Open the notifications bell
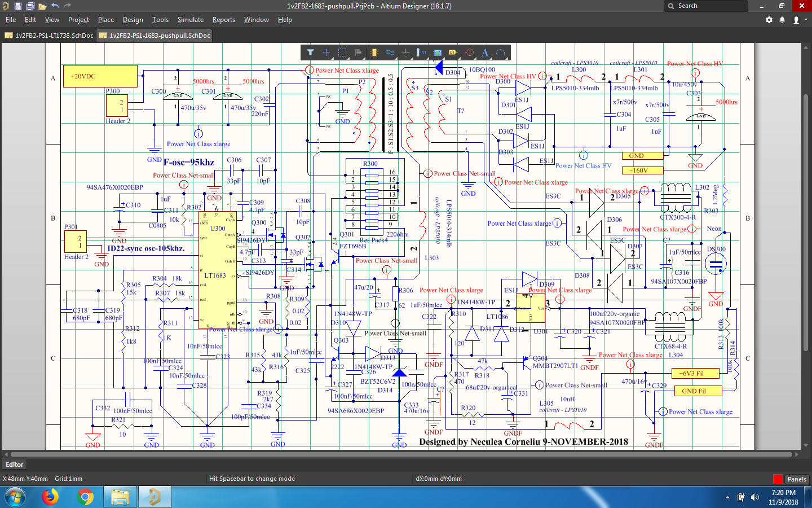The image size is (812, 508). click(x=782, y=20)
